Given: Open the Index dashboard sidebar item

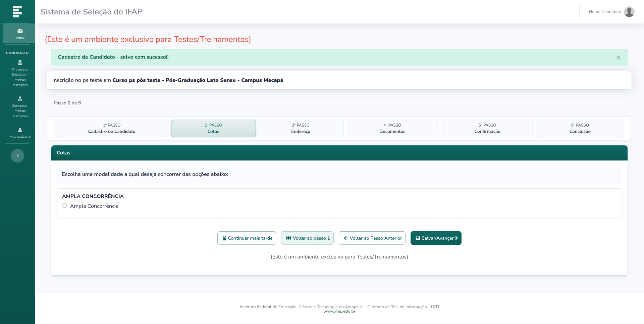Looking at the screenshot, I should pos(19,34).
